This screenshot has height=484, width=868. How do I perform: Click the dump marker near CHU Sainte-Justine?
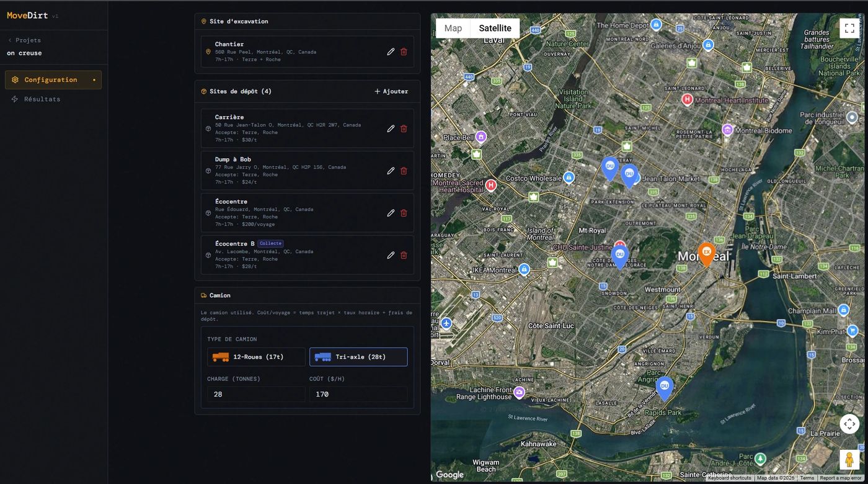click(x=619, y=256)
